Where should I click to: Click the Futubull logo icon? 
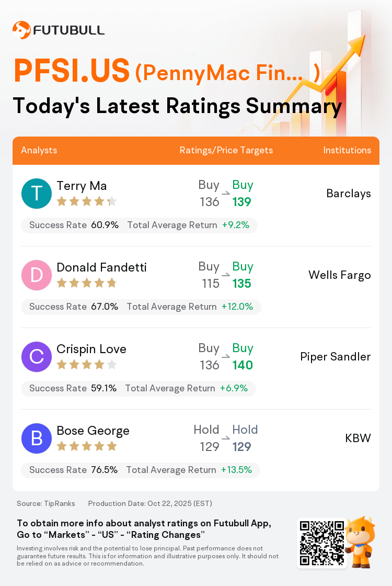tap(21, 30)
